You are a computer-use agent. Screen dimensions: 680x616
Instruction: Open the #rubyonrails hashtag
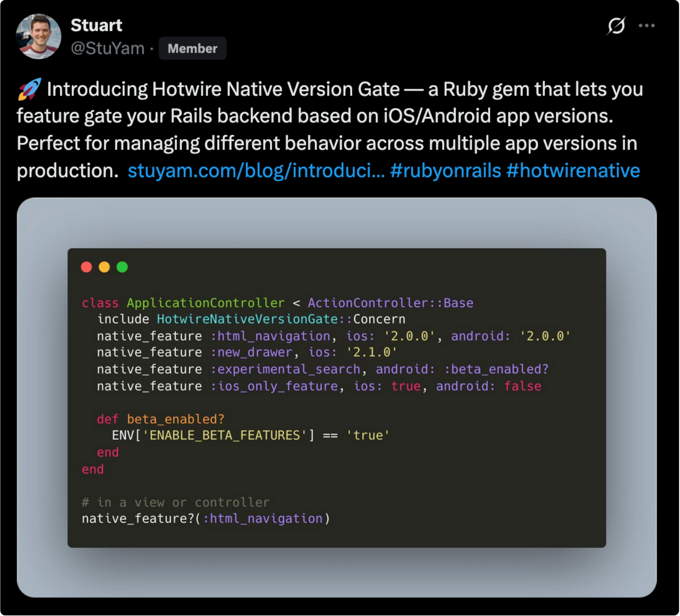[446, 171]
